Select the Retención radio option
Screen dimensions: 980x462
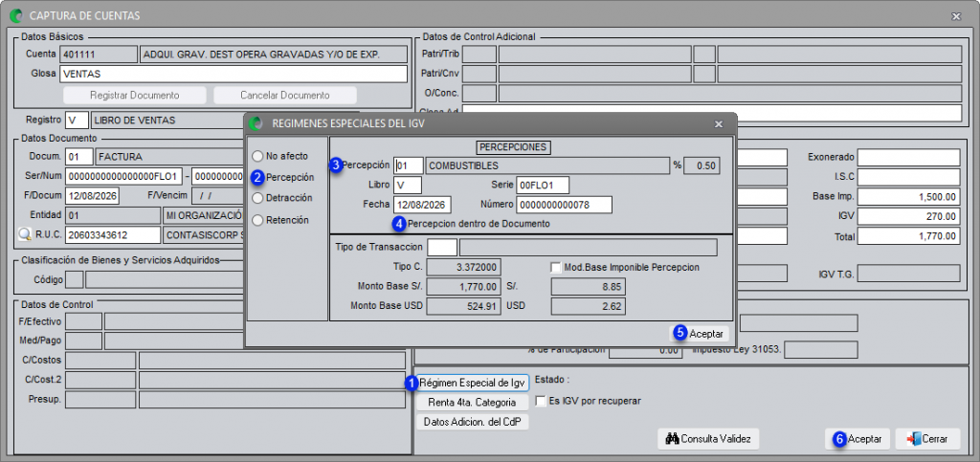(x=256, y=220)
